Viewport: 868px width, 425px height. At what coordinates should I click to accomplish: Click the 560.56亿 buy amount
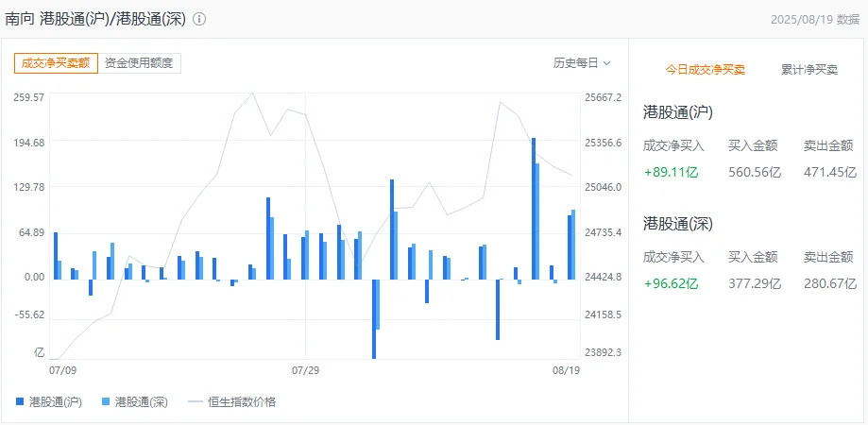click(x=755, y=172)
